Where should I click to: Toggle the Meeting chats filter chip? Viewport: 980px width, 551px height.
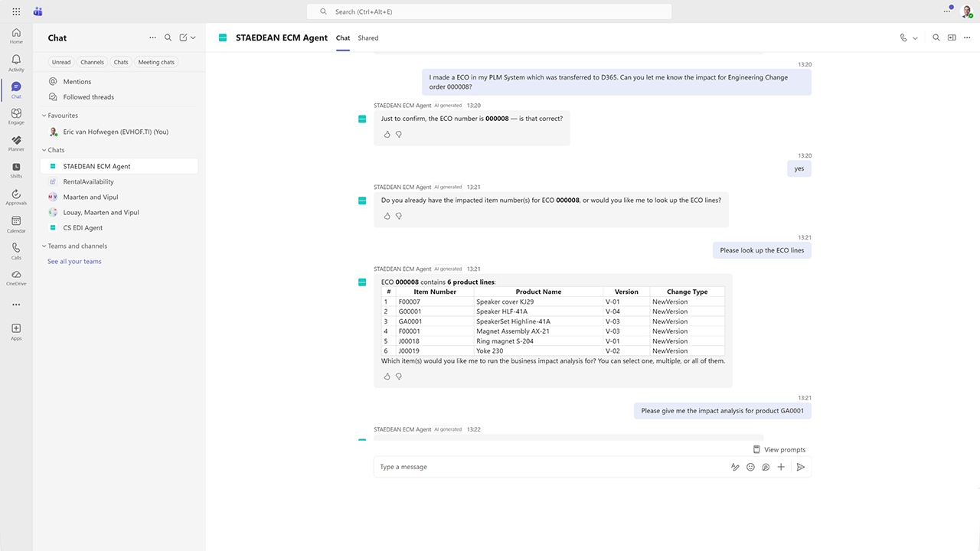[x=156, y=62]
